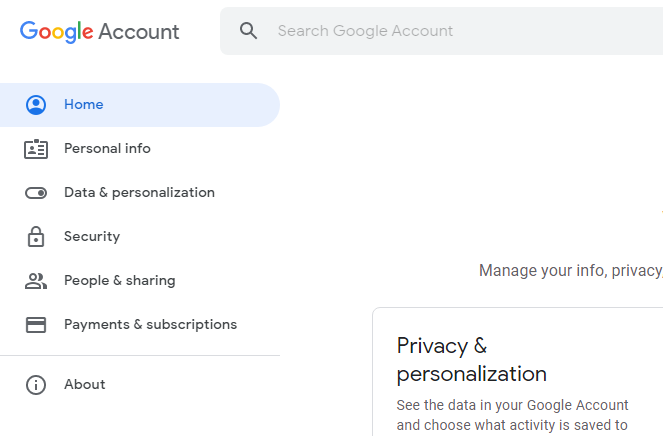
Task: Open the Privacy & personalization card heading
Action: (x=471, y=359)
